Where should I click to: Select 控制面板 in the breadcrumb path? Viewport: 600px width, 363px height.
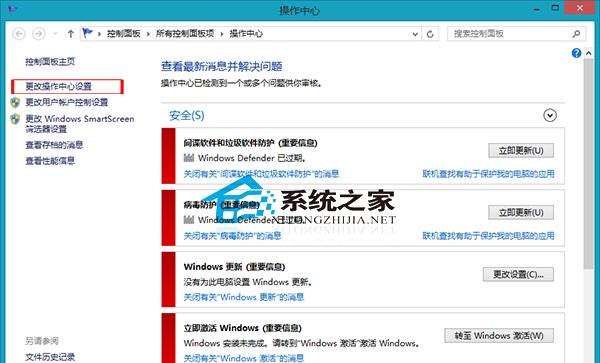click(124, 34)
